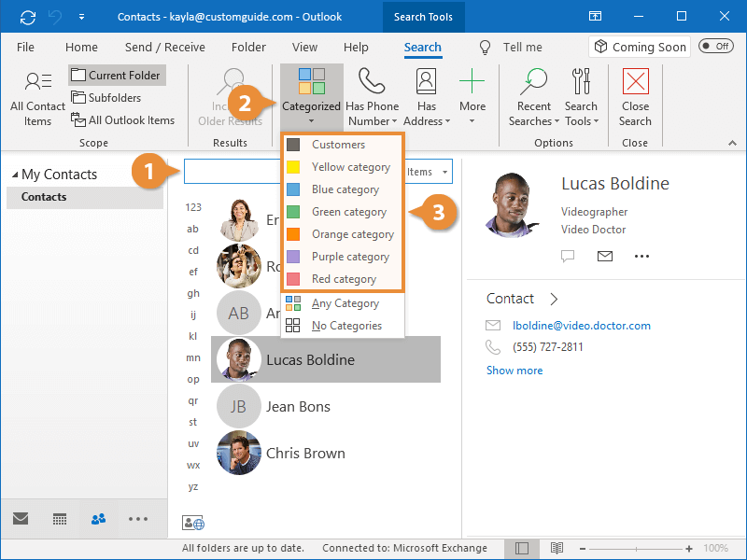747x560 pixels.
Task: Switch to the Send / Receive tab
Action: click(165, 48)
